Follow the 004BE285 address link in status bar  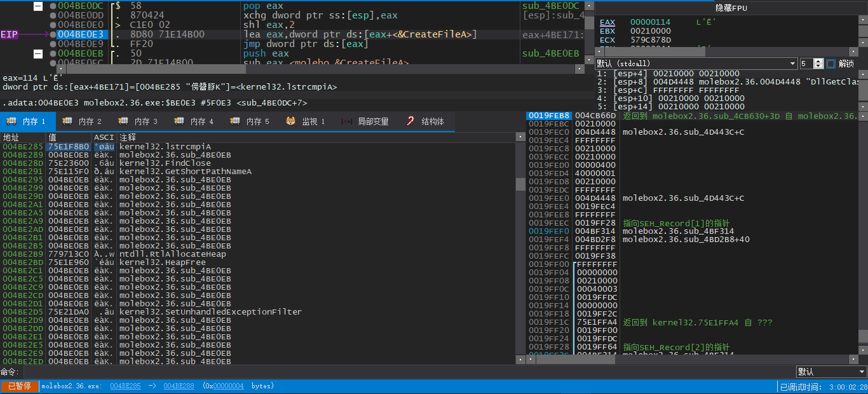(x=125, y=386)
